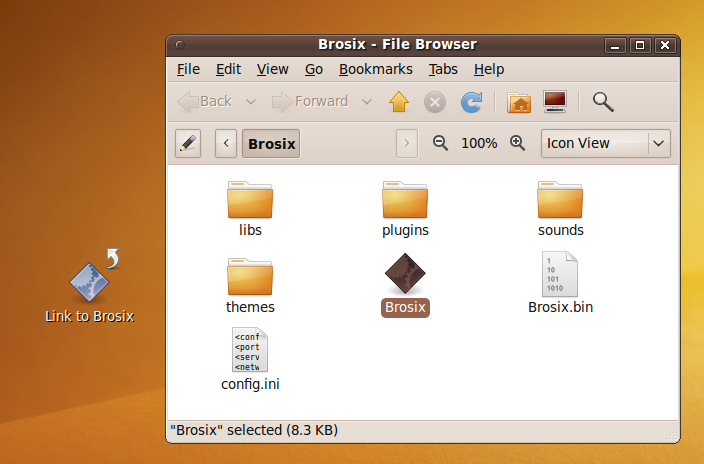Screen dimensions: 704x464
Task: Click the window menu button in title bar
Action: click(180, 45)
